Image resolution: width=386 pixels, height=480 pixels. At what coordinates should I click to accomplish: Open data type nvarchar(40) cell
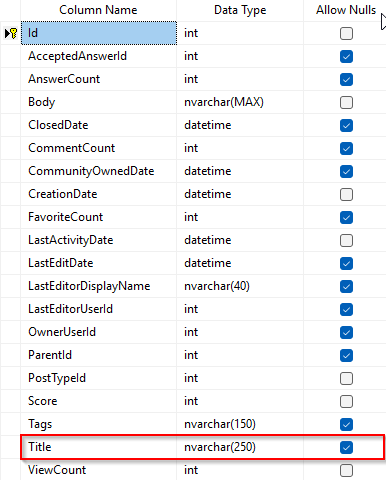(240, 286)
